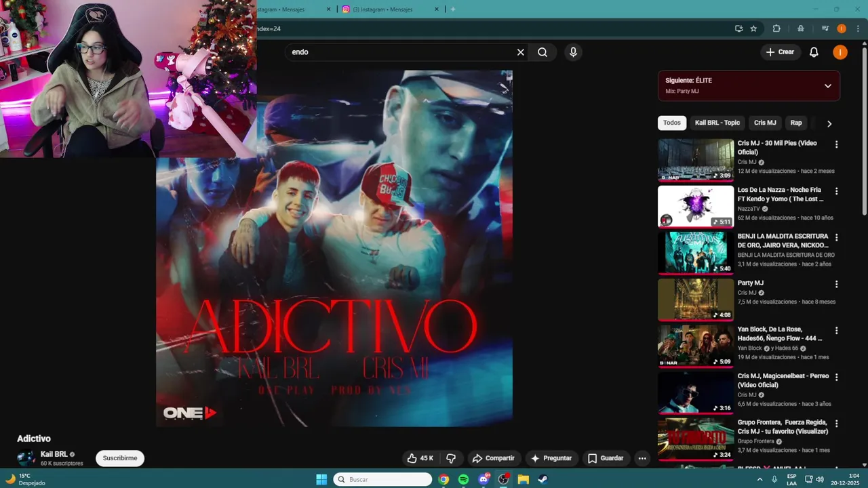
Task: Start voice search with microphone icon
Action: (x=574, y=52)
